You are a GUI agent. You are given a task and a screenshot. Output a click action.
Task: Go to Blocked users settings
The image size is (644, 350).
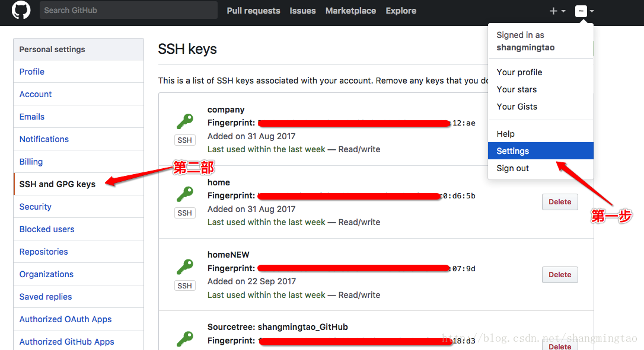click(x=78, y=229)
